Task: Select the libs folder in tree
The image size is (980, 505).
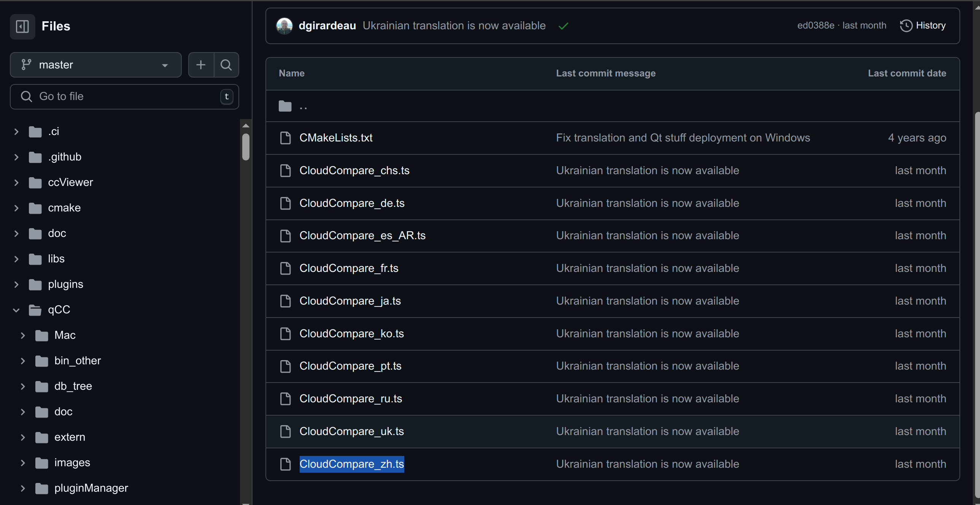Action: [56, 259]
